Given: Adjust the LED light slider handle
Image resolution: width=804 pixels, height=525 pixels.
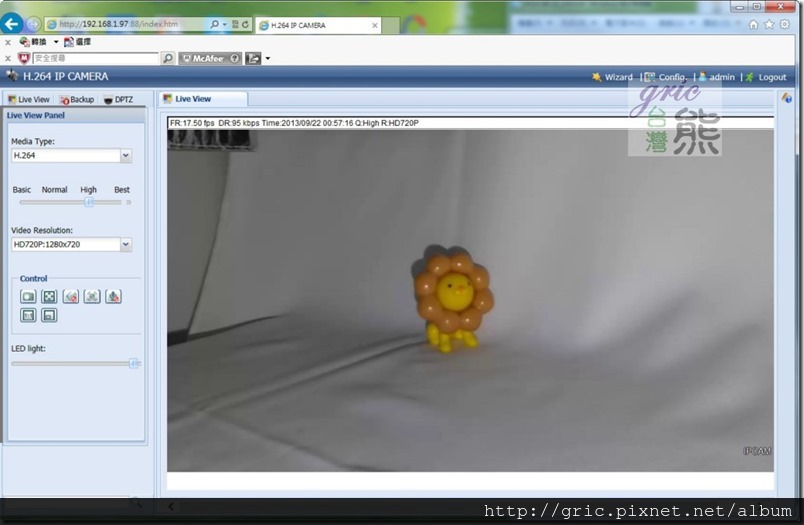Looking at the screenshot, I should (133, 364).
